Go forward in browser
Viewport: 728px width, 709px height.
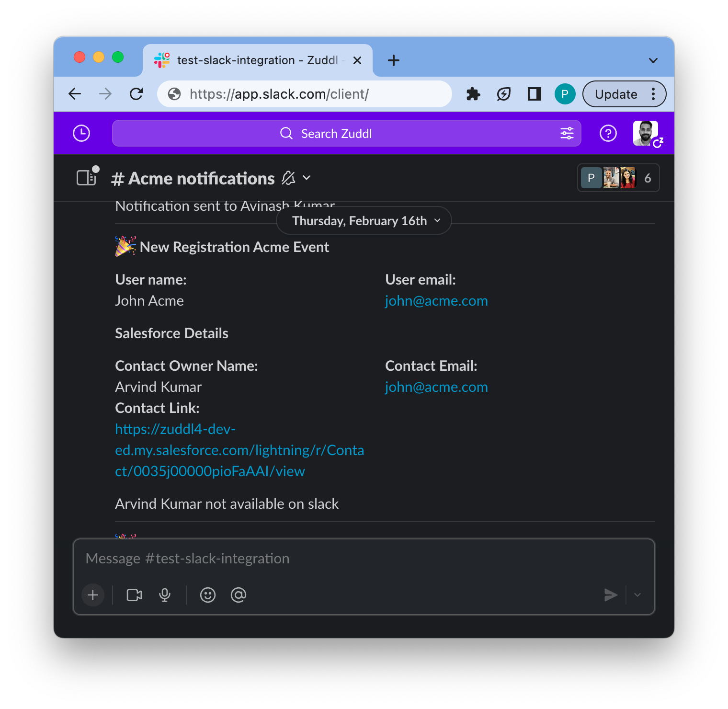[105, 94]
